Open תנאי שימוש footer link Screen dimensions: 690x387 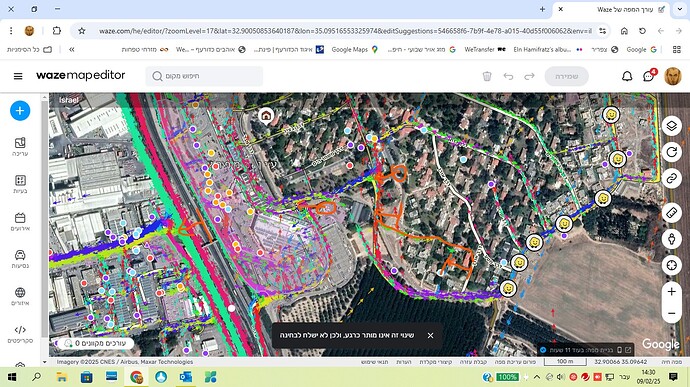(x=374, y=362)
